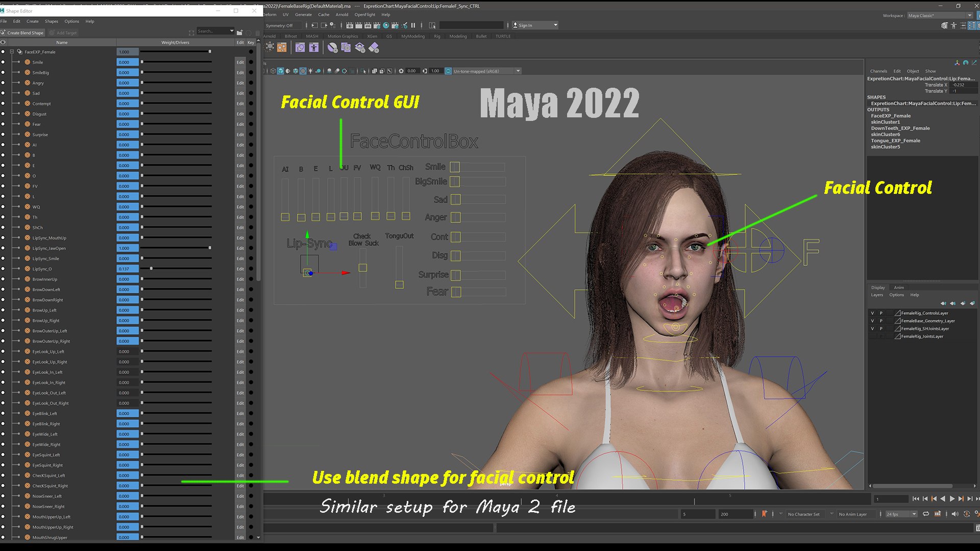Open the Workspace Maya Classic dropdown
This screenshot has height=551, width=980.
pos(940,15)
